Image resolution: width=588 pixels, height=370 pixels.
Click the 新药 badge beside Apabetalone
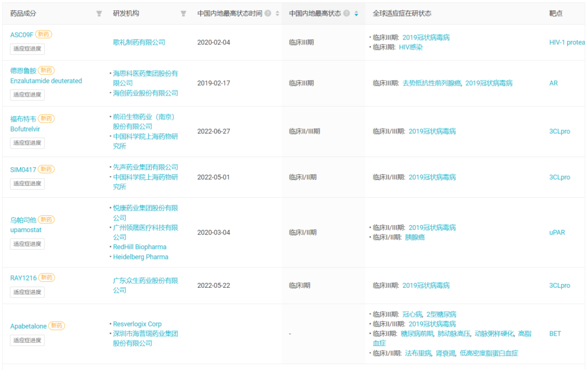tap(57, 326)
